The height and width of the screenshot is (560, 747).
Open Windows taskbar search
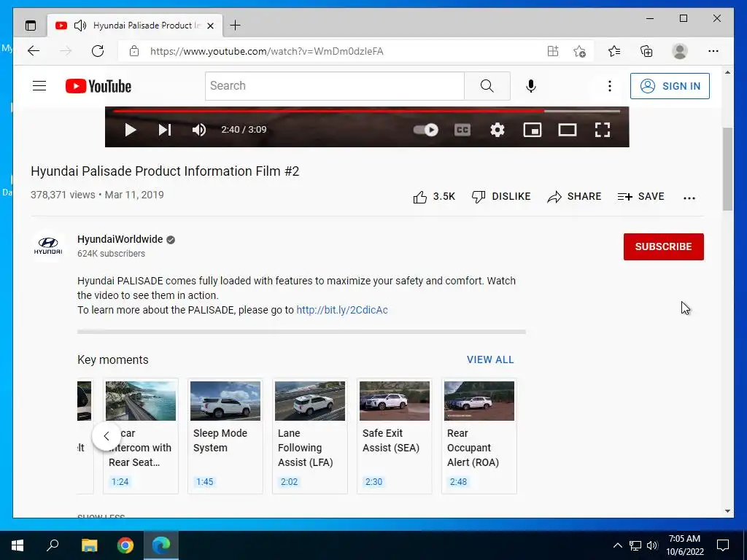[53, 545]
